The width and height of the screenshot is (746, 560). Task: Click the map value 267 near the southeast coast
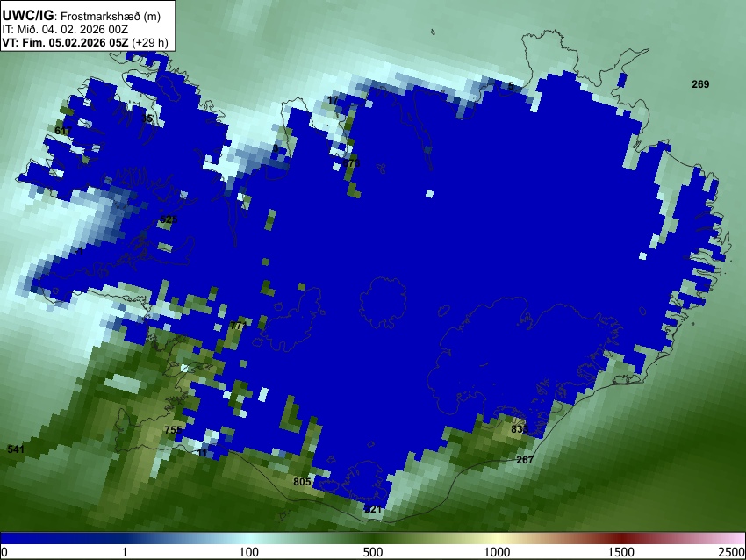(x=525, y=460)
